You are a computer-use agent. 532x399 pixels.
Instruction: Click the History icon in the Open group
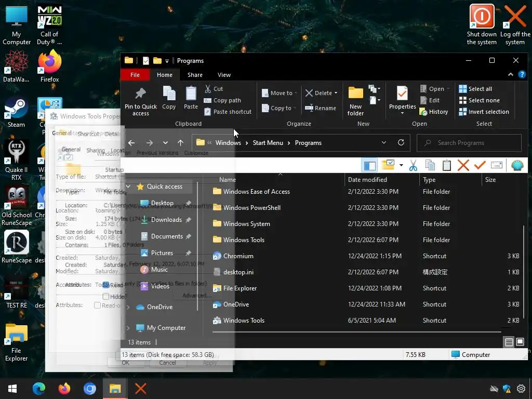[423, 112]
